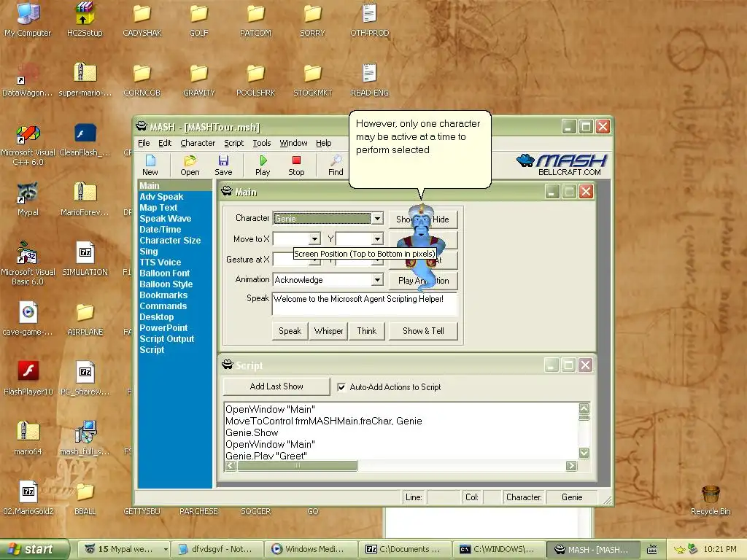Click the red Stop icon
Image resolution: width=747 pixels, height=560 pixels.
(296, 160)
